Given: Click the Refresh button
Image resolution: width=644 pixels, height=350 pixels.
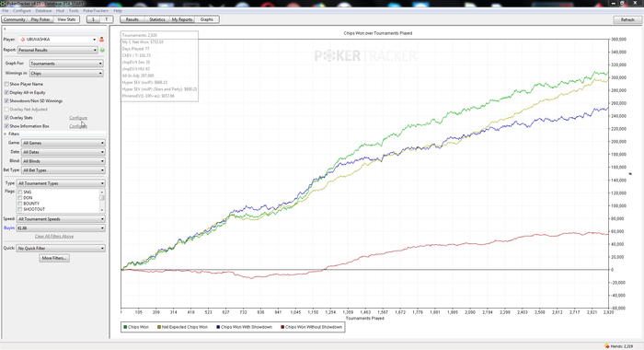Looking at the screenshot, I should [627, 19].
